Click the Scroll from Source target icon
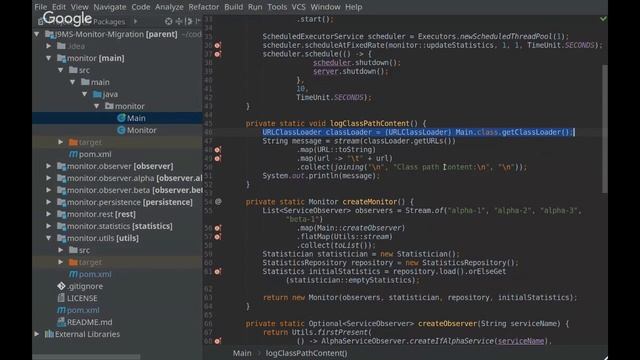640x360 pixels. tap(169, 21)
